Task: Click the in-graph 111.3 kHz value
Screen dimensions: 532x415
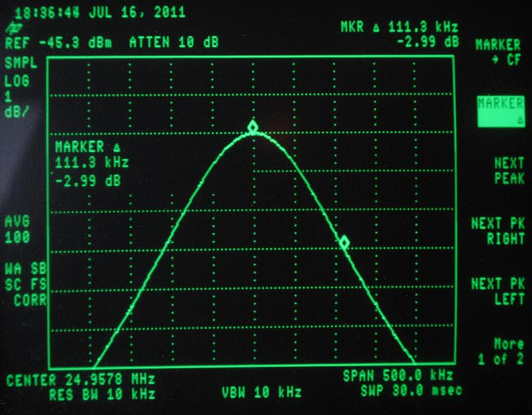Action: pos(92,162)
